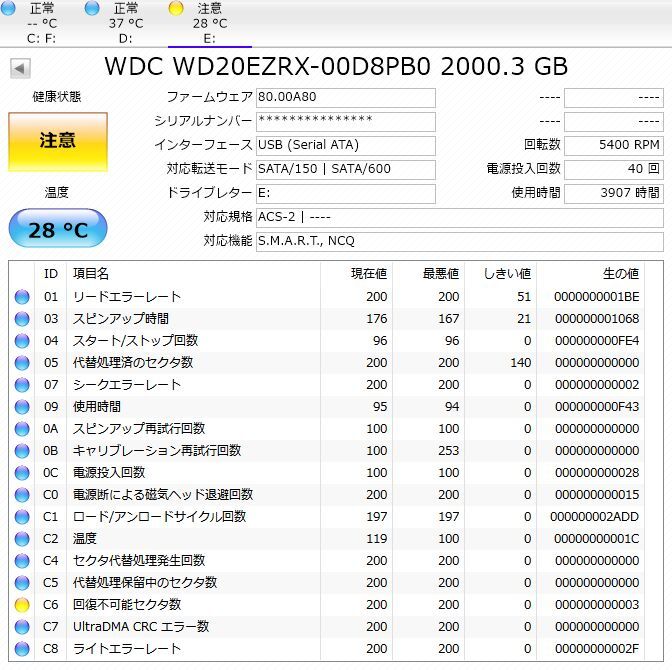Select the ライトエラーレート row name

tap(127, 649)
